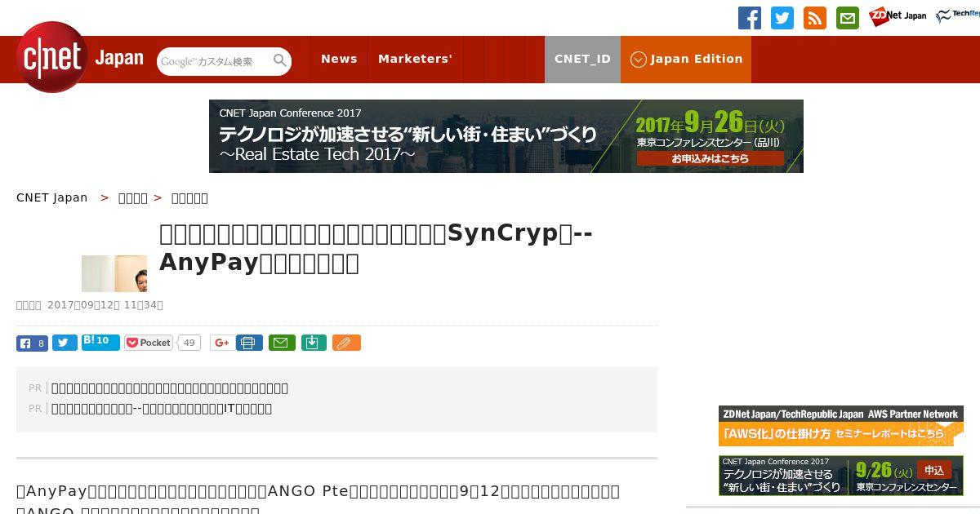Click the CNET Japan breadcrumb link
The height and width of the screenshot is (514, 980).
52,198
